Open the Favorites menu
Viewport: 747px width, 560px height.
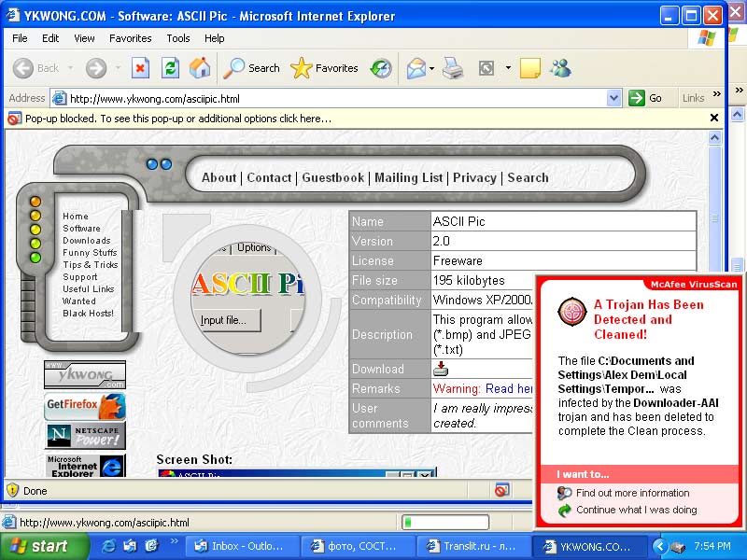130,38
